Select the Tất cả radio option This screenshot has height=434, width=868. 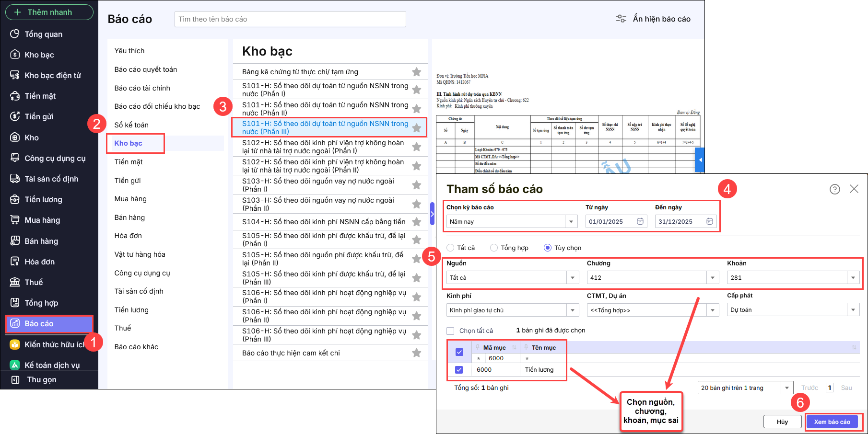tap(450, 248)
